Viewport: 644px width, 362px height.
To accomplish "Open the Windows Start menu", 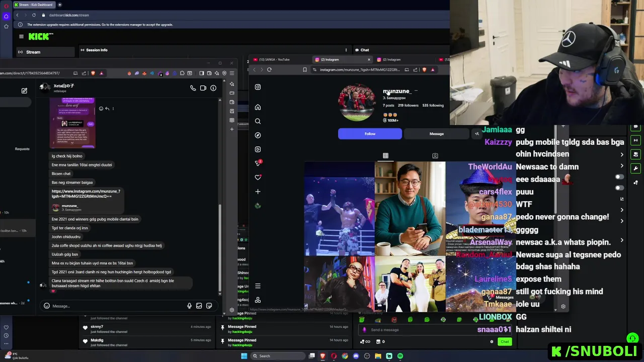I will [x=244, y=356].
